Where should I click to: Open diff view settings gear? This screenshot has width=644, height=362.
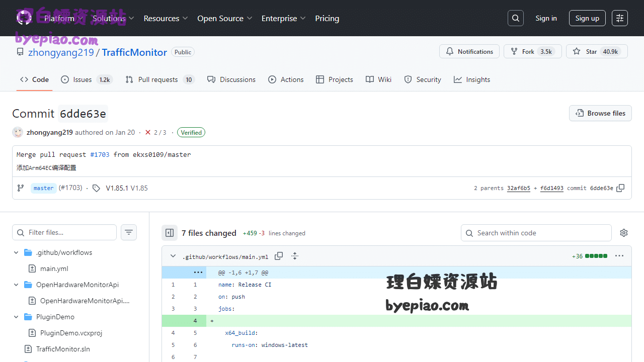(624, 233)
